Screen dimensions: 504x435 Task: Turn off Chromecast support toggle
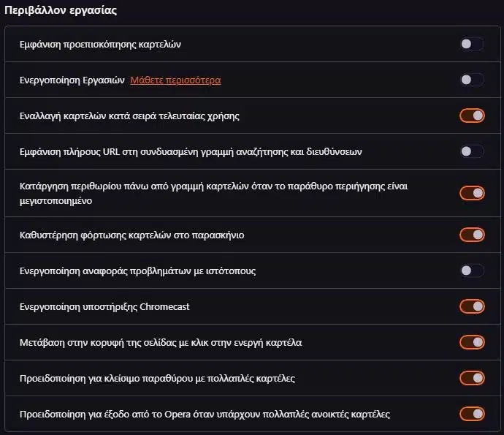point(472,306)
